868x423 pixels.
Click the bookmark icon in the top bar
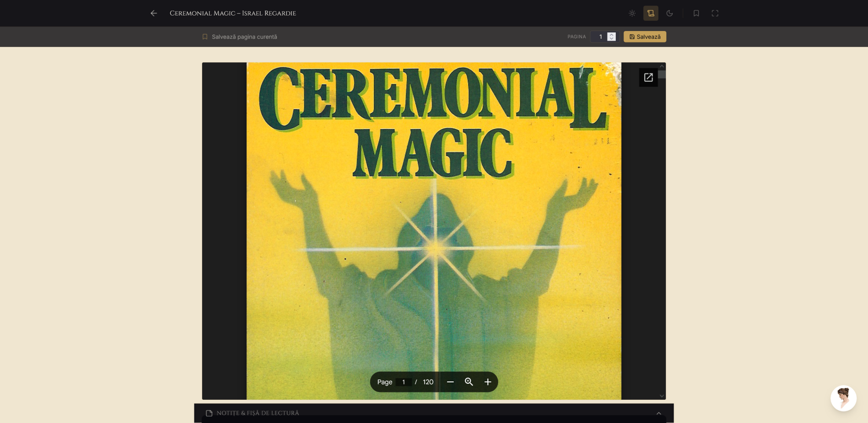696,13
